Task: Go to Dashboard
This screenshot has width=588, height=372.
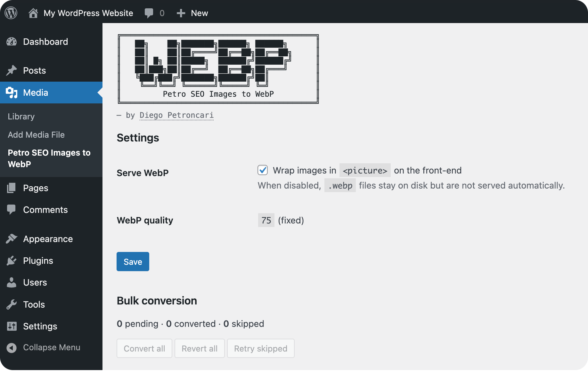Action: pyautogui.click(x=45, y=42)
